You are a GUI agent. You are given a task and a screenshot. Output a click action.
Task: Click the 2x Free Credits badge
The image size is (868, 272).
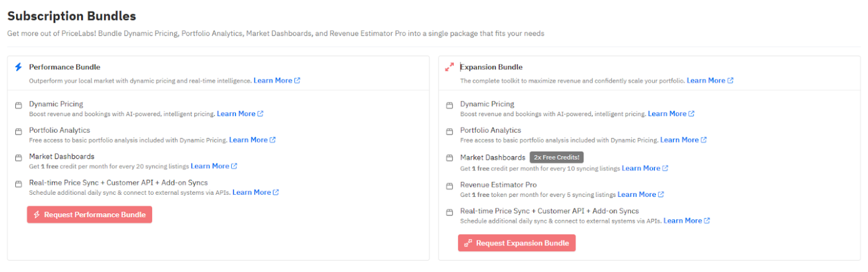[556, 157]
